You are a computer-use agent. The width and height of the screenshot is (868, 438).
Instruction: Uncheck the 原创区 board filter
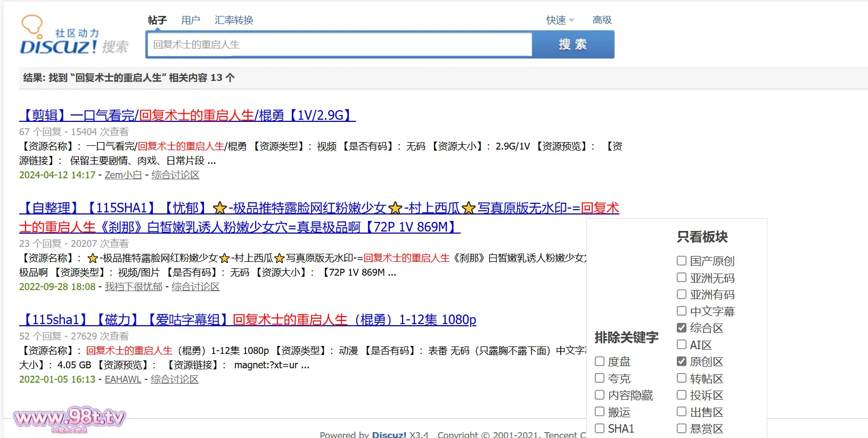coord(682,361)
